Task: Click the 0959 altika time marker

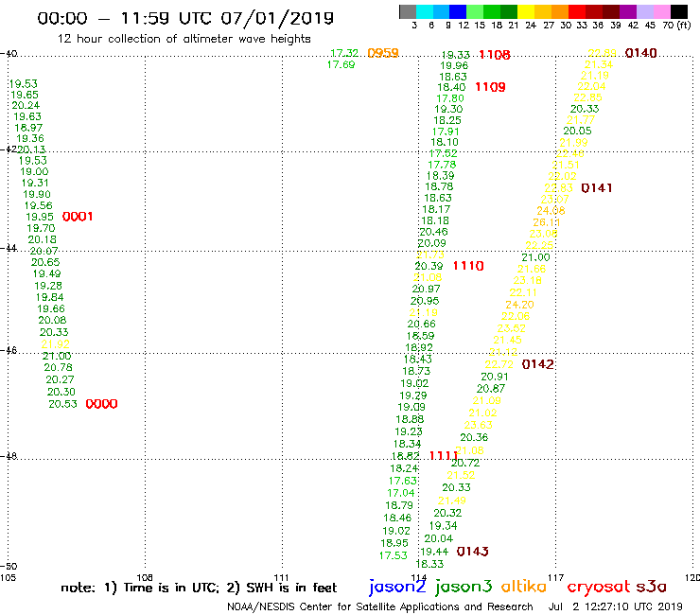Action: 382,53
